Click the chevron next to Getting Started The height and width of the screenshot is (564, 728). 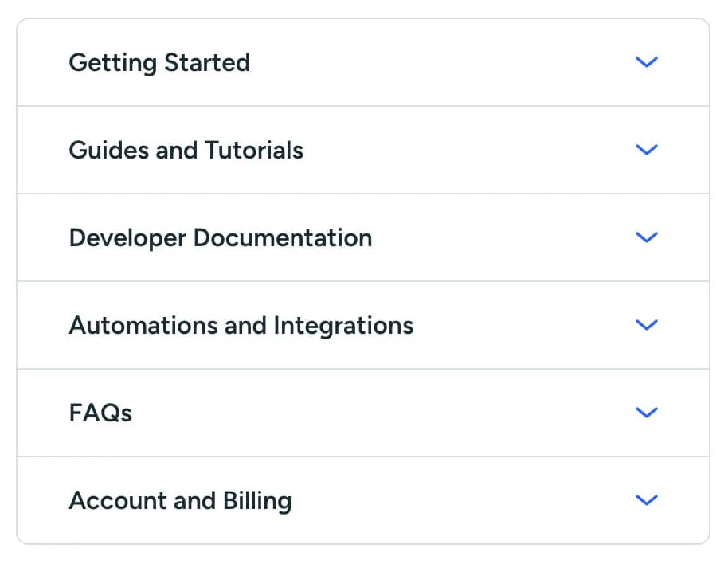pyautogui.click(x=647, y=62)
